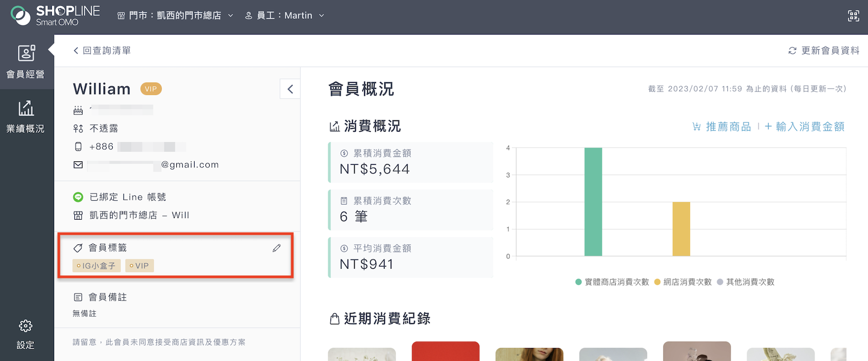
Task: Click the tag icon beside 會員標籤
Action: point(78,248)
